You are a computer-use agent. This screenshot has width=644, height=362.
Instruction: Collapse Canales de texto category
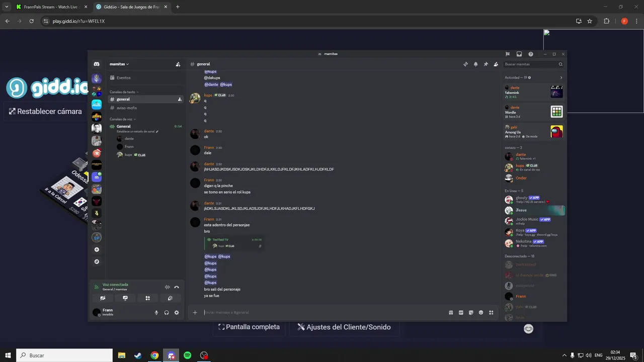point(124,92)
